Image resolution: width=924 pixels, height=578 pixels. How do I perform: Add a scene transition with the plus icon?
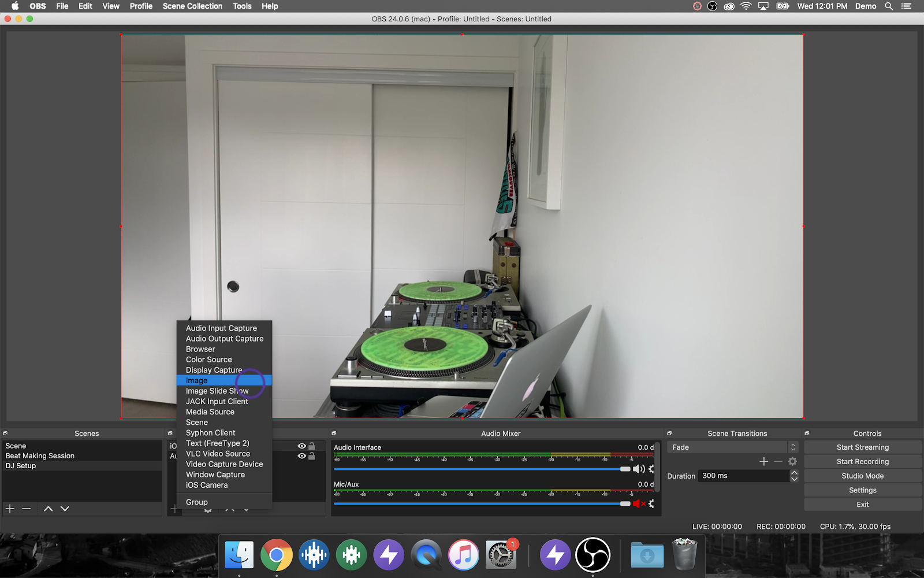[x=763, y=461]
